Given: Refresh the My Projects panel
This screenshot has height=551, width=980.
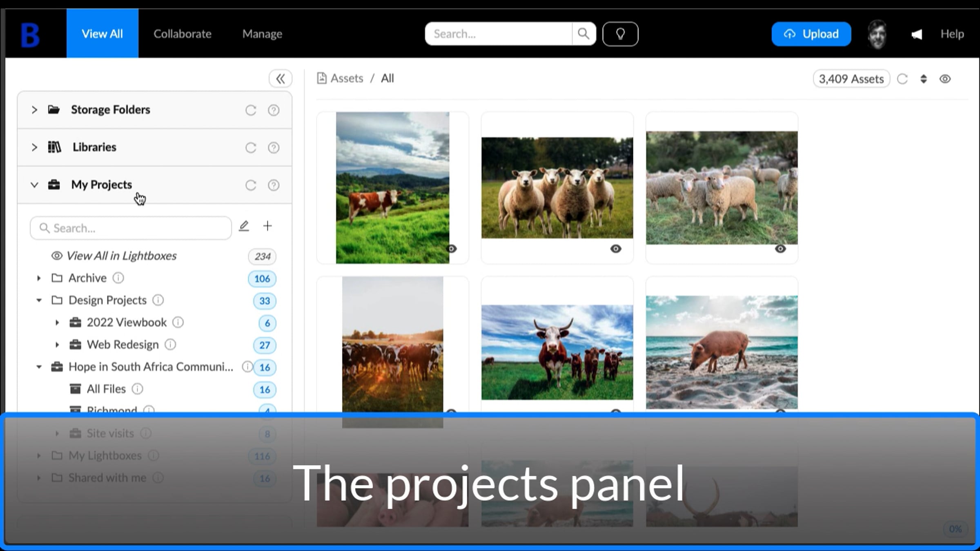Looking at the screenshot, I should pos(251,185).
